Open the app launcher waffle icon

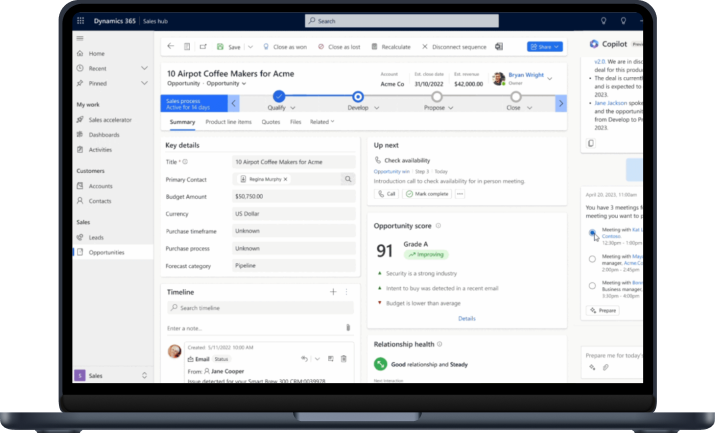81,21
